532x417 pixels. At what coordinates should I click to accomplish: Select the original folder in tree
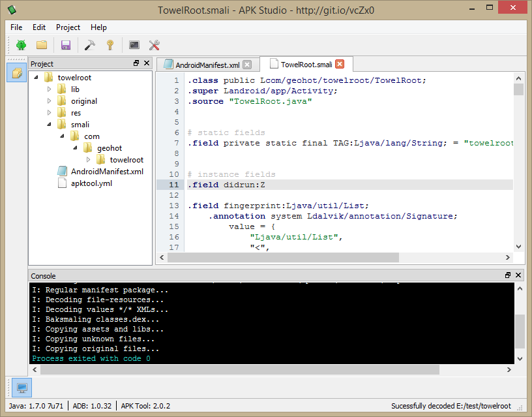pos(84,101)
